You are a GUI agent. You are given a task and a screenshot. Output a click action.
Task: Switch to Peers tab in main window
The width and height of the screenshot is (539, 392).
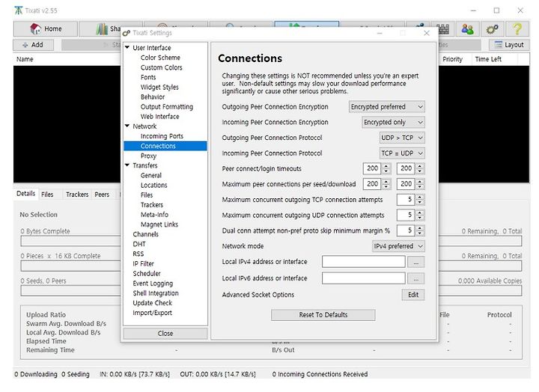pyautogui.click(x=102, y=195)
